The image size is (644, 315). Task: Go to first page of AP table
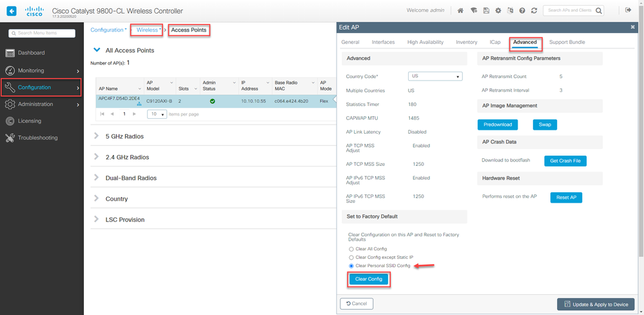pos(102,114)
